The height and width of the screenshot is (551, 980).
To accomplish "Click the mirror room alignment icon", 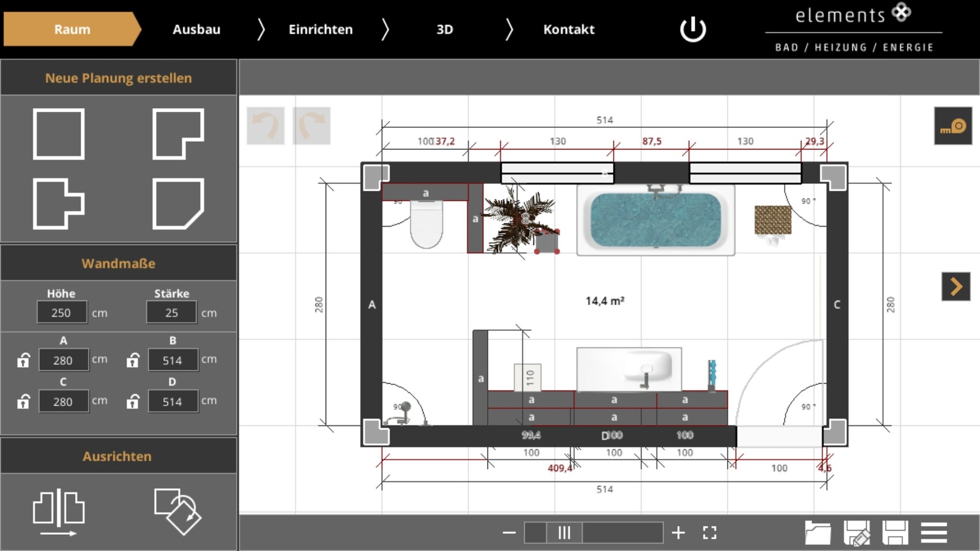I will [59, 512].
